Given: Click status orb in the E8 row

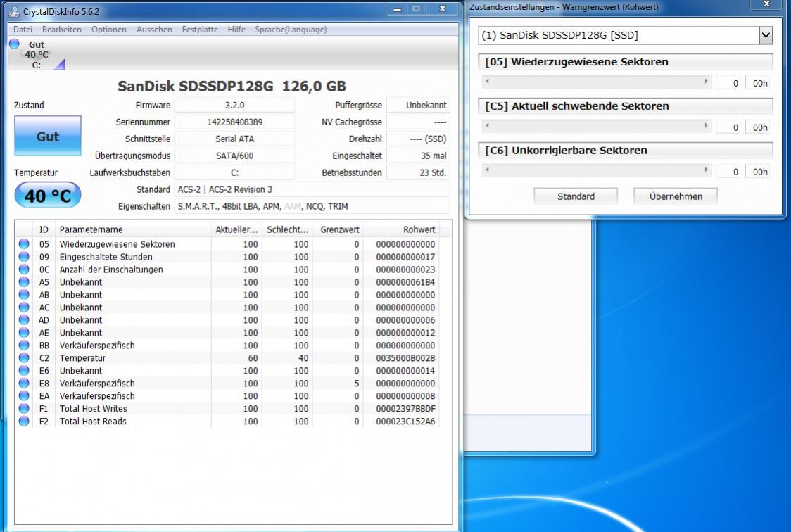Looking at the screenshot, I should [24, 383].
